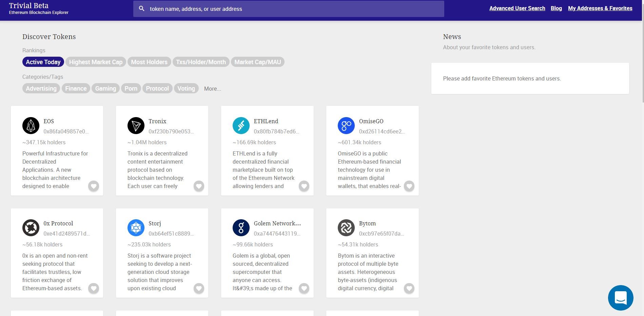Click the page vertical scrollbar
The width and height of the screenshot is (644, 316).
point(643,51)
